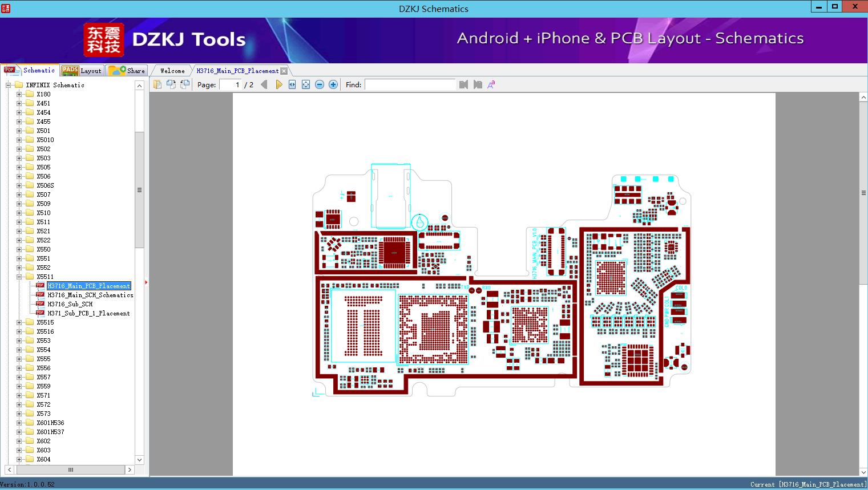Expand the X510 folder
Image resolution: width=868 pixels, height=490 pixels.
pyautogui.click(x=19, y=213)
